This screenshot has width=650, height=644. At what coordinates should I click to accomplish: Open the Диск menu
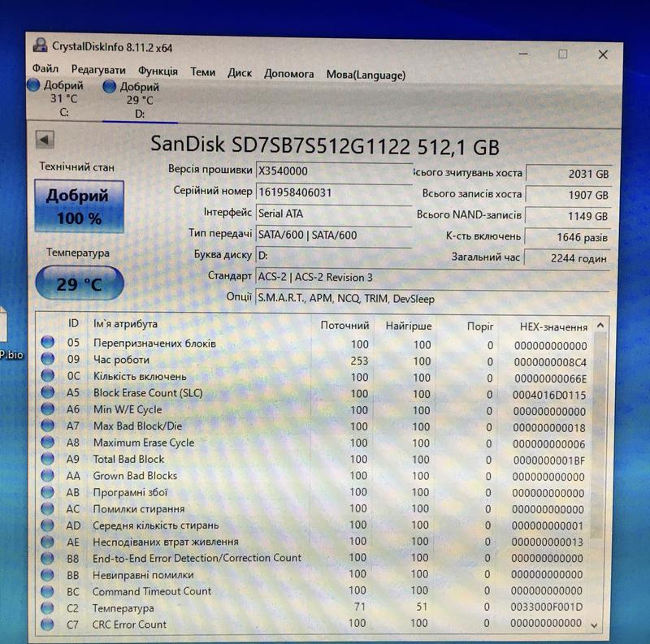point(240,72)
